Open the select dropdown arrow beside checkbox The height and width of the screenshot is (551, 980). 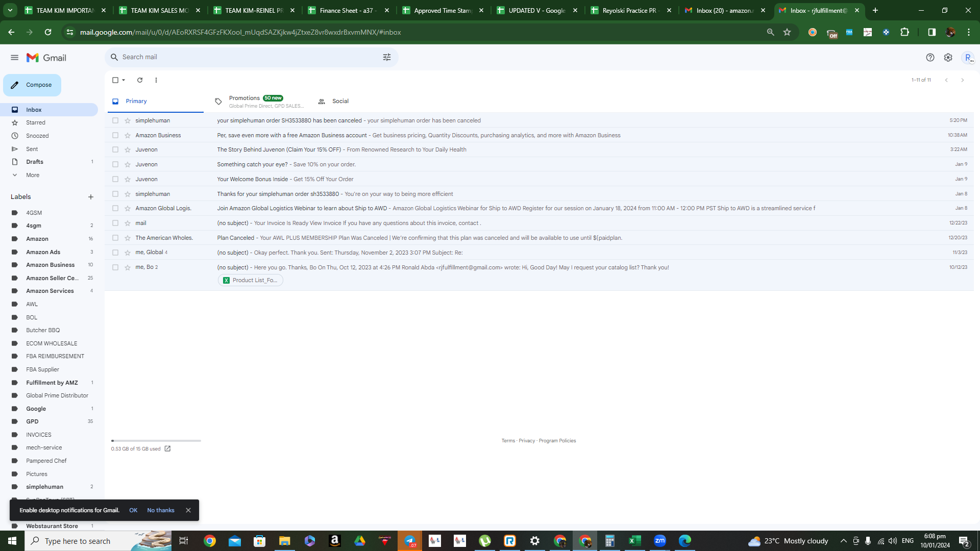pos(124,80)
